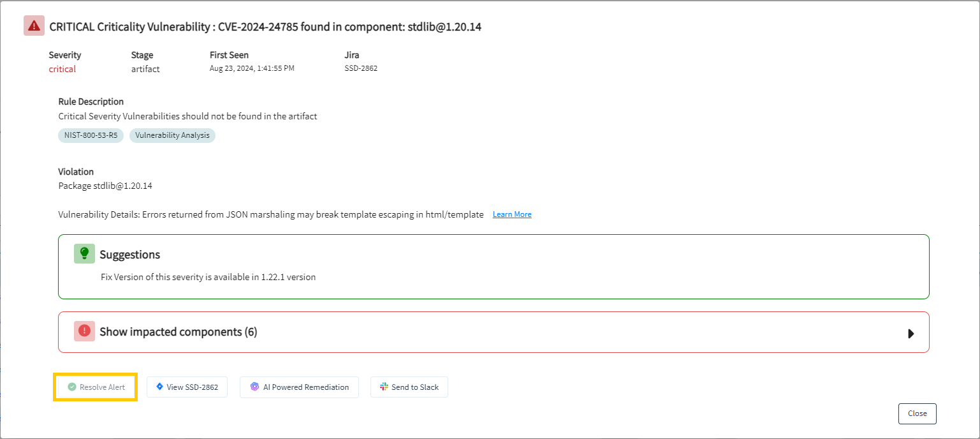
Task: Click the Suggestions heading text
Action: 130,255
